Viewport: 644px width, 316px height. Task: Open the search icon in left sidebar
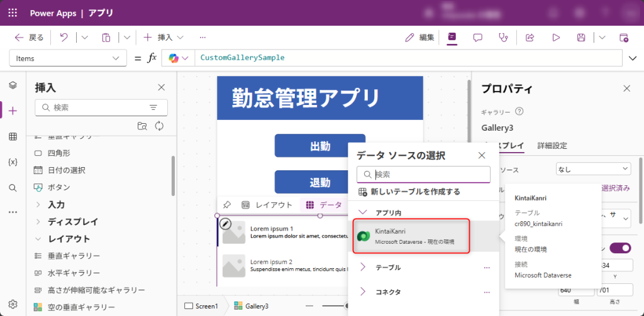click(13, 188)
